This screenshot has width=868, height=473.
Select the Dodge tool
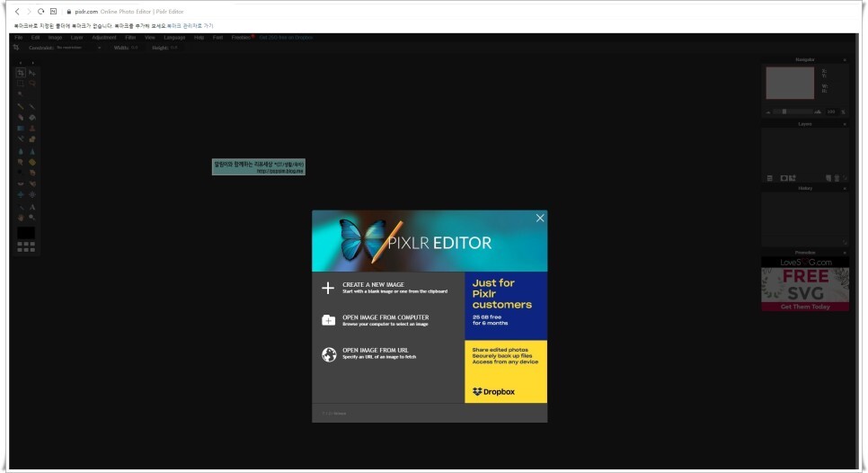[x=21, y=173]
